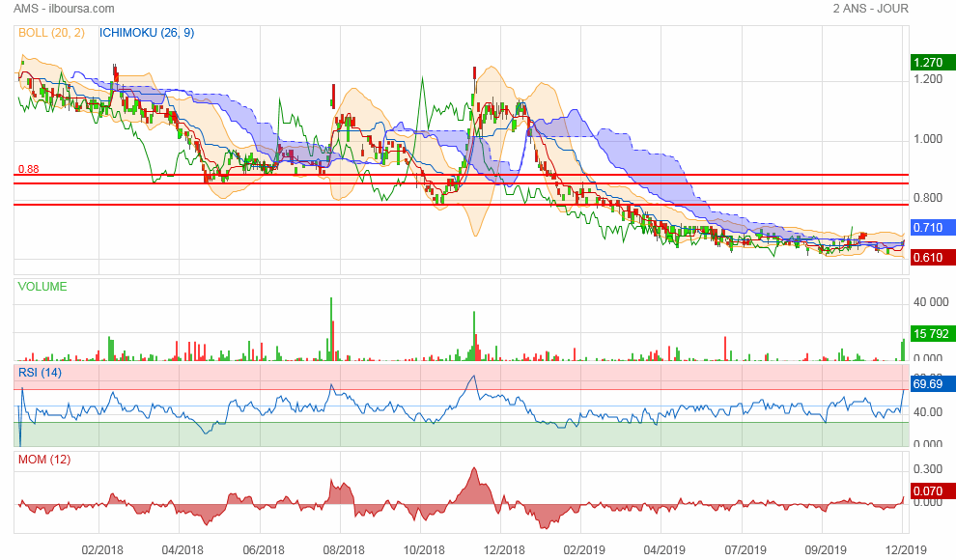Click the 02/2018 date axis label
This screenshot has height=560, width=956.
102,549
